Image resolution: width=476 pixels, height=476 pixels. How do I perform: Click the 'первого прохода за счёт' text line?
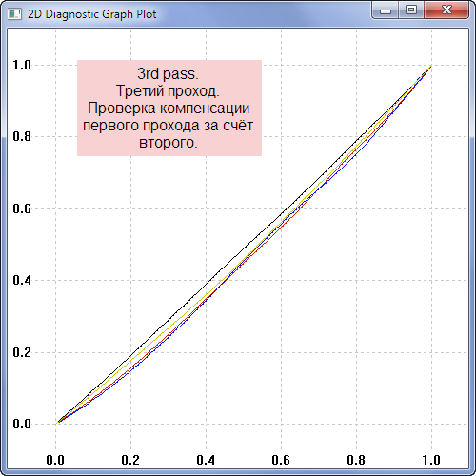click(168, 126)
